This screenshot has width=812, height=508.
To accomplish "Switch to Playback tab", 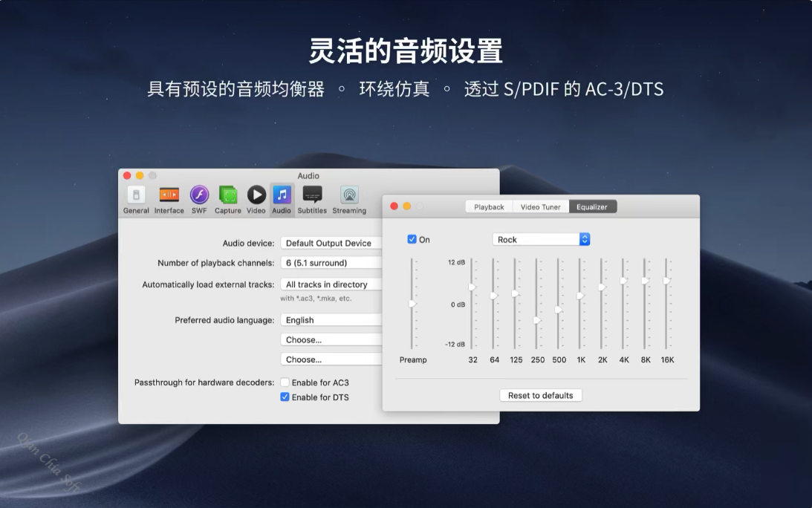I will (x=489, y=206).
